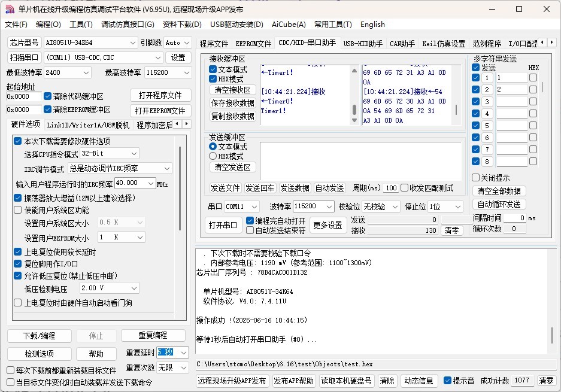Enable 关闭提示 checkbox
This screenshot has width=561, height=392.
(476, 177)
